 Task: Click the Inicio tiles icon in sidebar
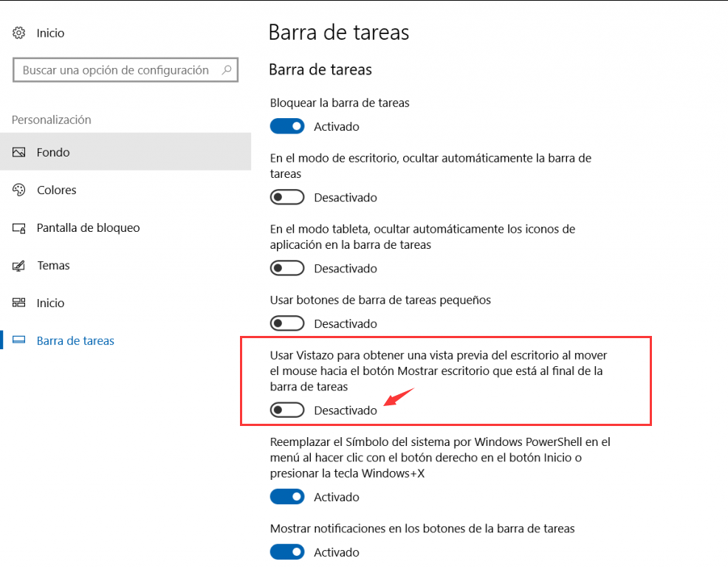click(x=18, y=303)
